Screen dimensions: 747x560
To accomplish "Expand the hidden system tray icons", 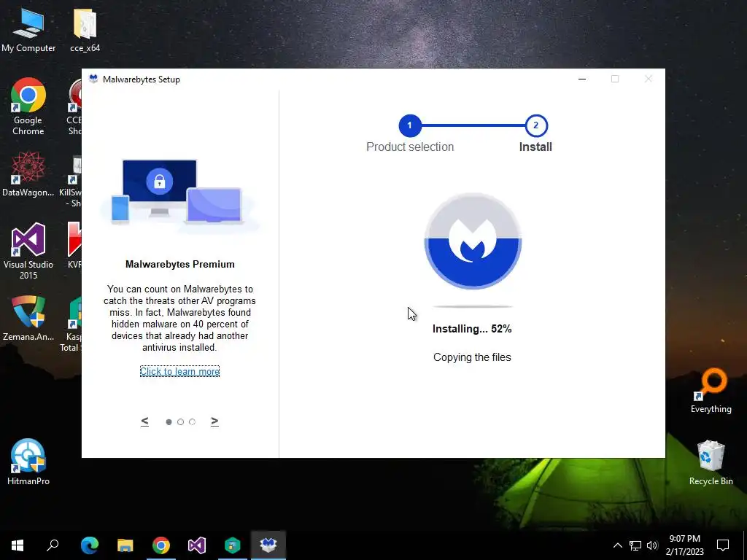I will [x=617, y=545].
